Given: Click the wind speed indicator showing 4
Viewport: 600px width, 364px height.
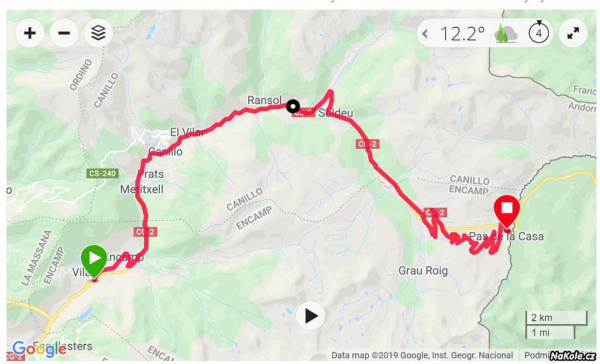Looking at the screenshot, I should click(x=539, y=33).
